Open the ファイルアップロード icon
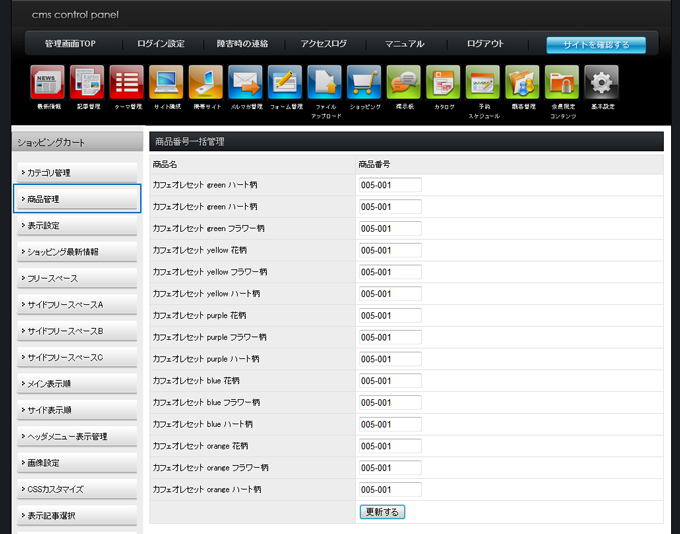 point(325,83)
